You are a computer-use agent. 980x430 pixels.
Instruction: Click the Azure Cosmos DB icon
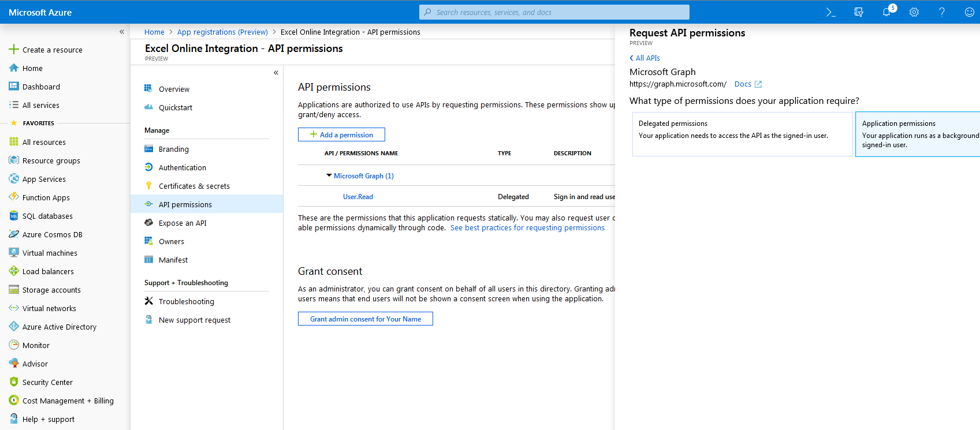14,234
